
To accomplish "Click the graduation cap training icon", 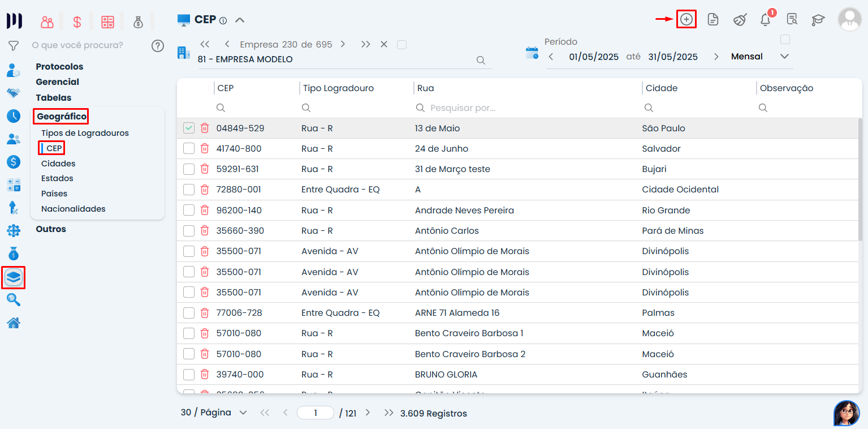I will (818, 20).
